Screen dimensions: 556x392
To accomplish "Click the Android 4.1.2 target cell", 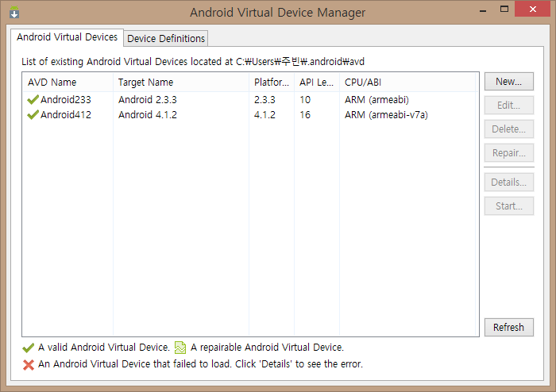I will point(148,115).
